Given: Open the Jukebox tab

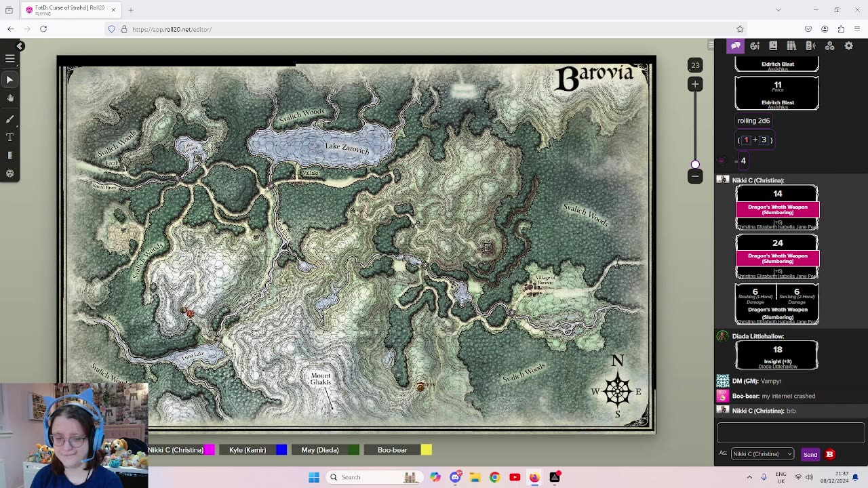Looking at the screenshot, I should tap(810, 45).
